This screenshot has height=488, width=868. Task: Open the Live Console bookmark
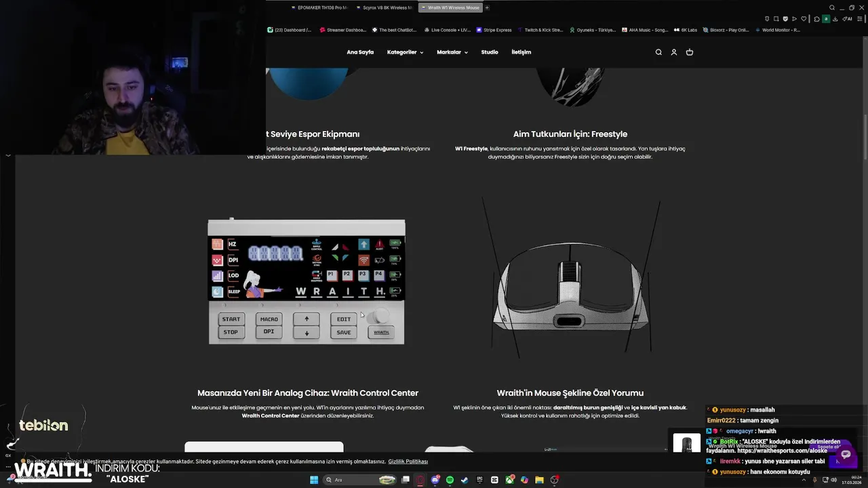click(x=448, y=30)
